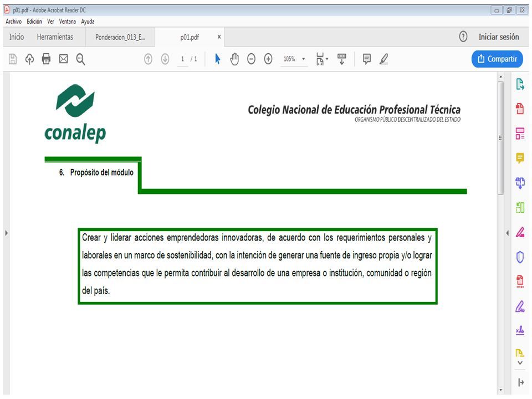This screenshot has width=532, height=399.
Task: Restore down the Acrobat Reader window
Action: [509, 10]
